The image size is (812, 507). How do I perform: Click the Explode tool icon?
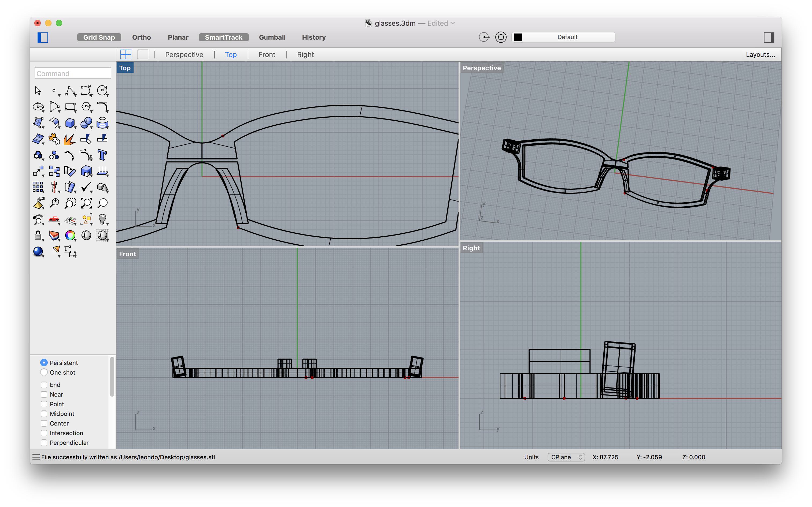click(x=70, y=139)
